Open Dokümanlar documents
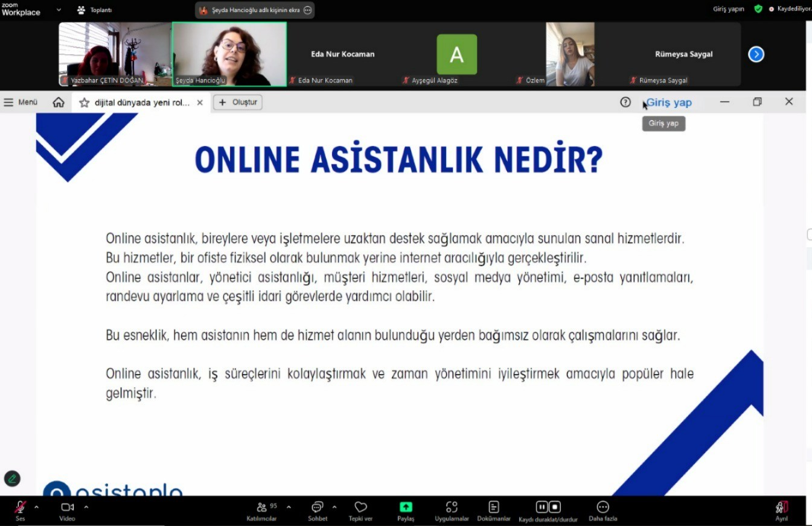This screenshot has width=812, height=526. point(494,507)
